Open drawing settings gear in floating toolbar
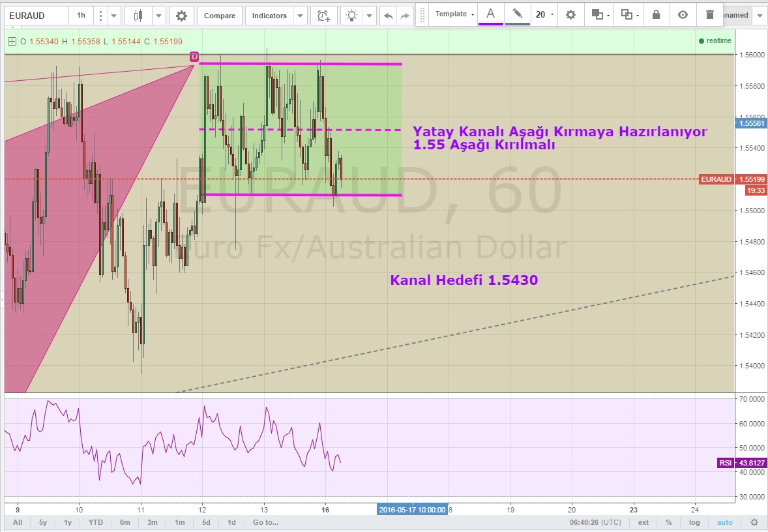 tap(570, 14)
